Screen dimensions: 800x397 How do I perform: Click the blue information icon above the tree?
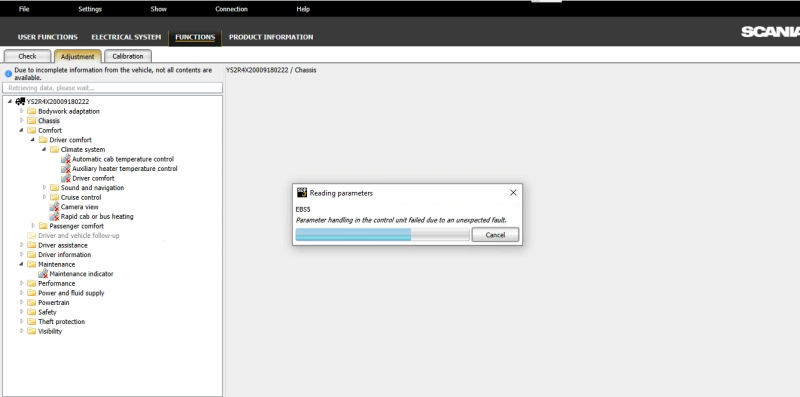tap(8, 73)
